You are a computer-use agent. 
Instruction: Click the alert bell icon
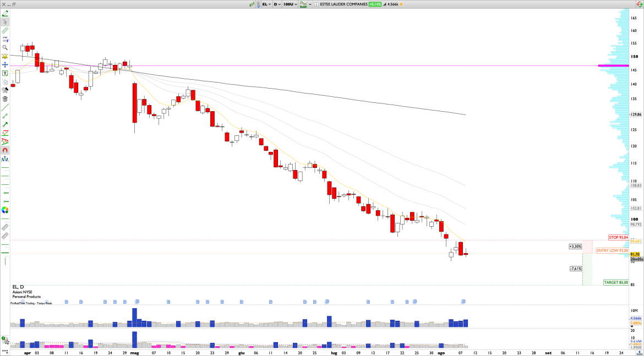(x=5, y=56)
